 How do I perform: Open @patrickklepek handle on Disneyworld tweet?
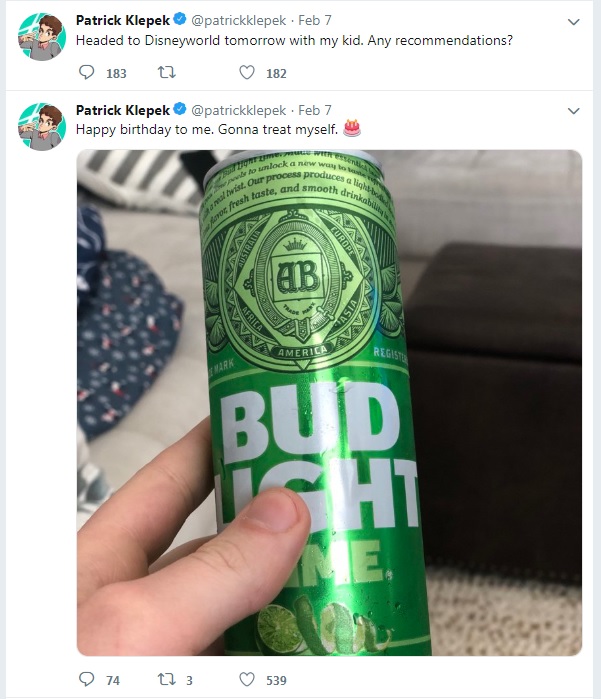click(239, 21)
